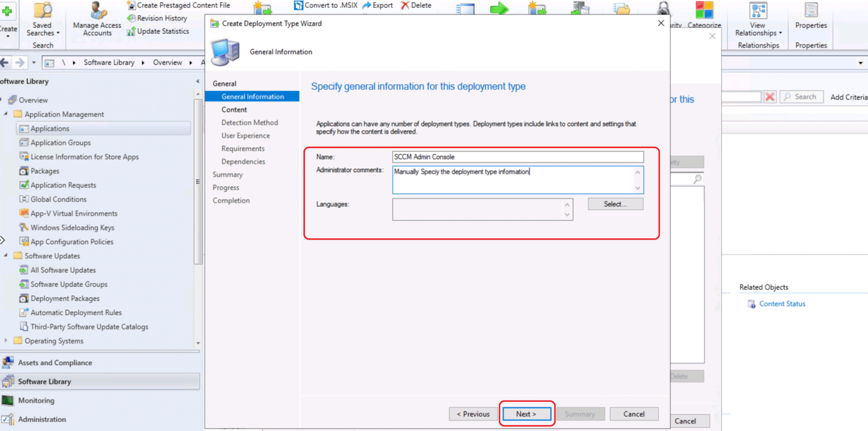
Task: Select Content step in wizard
Action: (x=234, y=109)
